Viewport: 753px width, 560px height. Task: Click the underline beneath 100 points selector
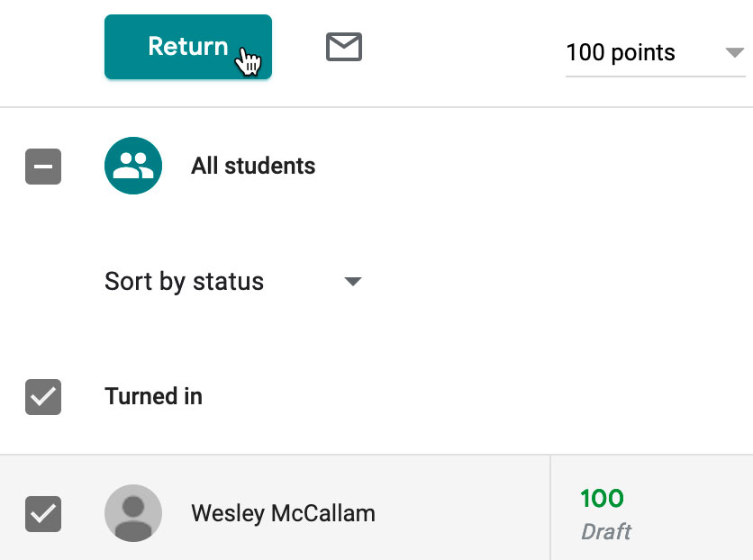click(655, 77)
